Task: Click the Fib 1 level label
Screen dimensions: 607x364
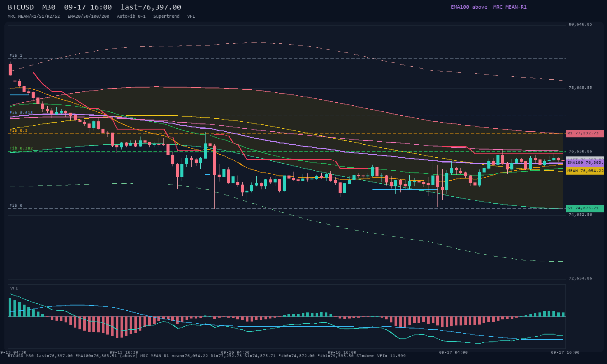Action: coord(16,56)
